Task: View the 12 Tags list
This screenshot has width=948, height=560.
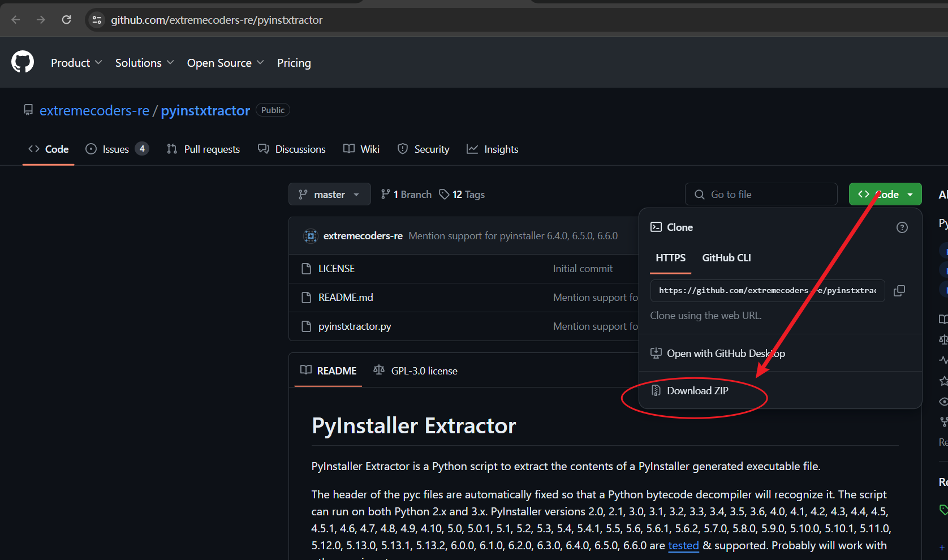Action: 462,195
